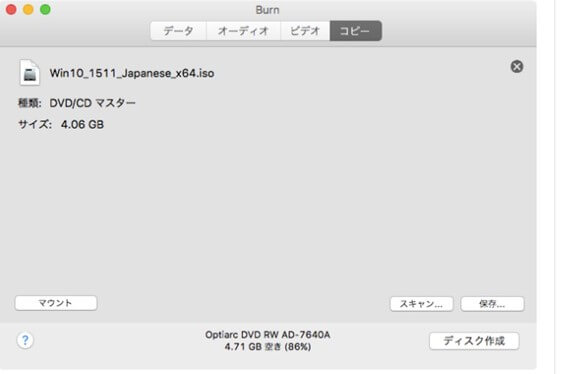This screenshot has height=374, width=567.
Task: Click the DVD/CD マスター type text
Action: 93,103
